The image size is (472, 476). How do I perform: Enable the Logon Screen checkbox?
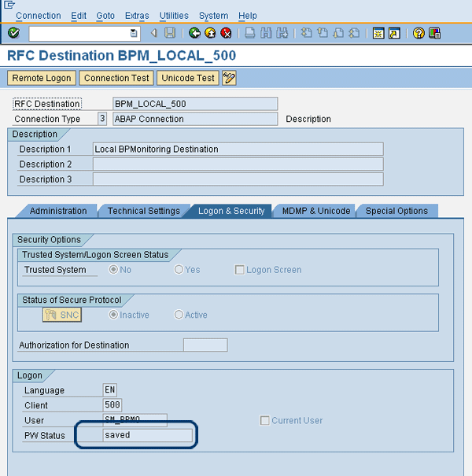(240, 270)
